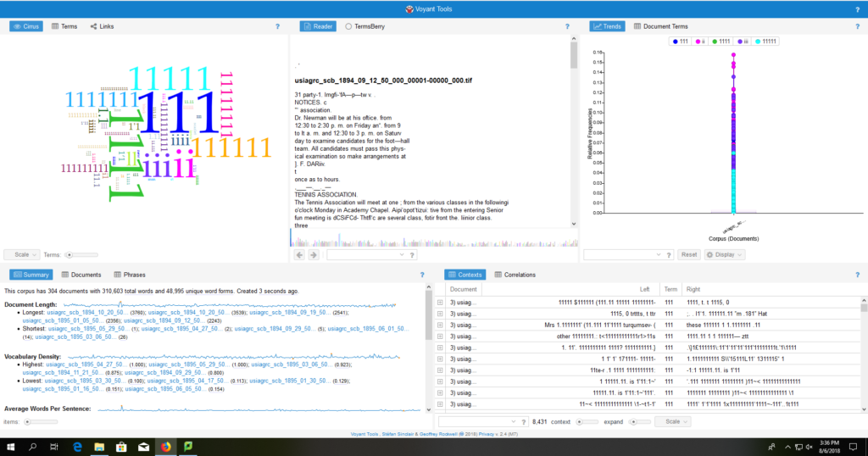Open the Action Center notification icon
Viewport: 868px width, 456px height.
point(853,448)
